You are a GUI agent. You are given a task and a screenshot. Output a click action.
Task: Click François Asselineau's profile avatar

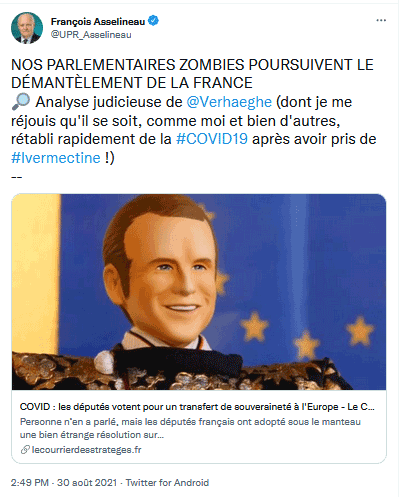point(27,28)
